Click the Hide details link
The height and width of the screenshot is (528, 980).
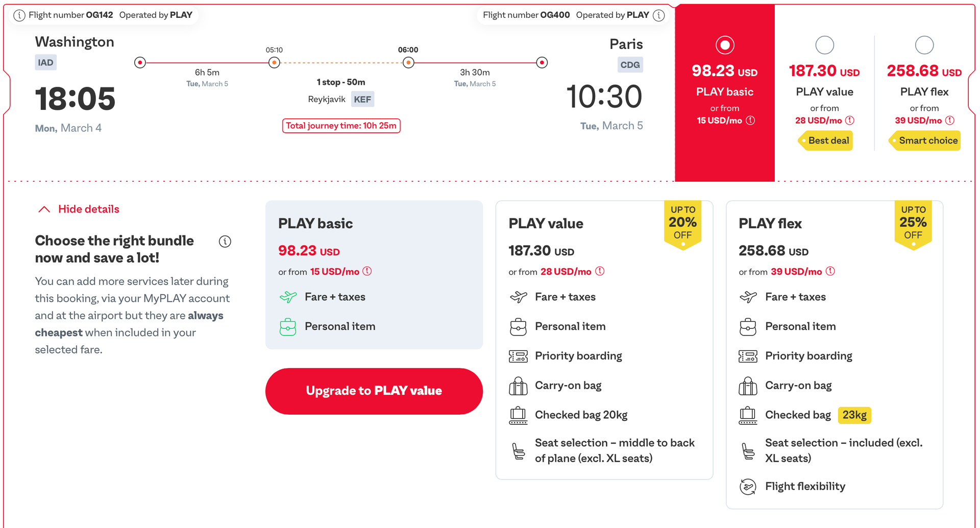88,209
